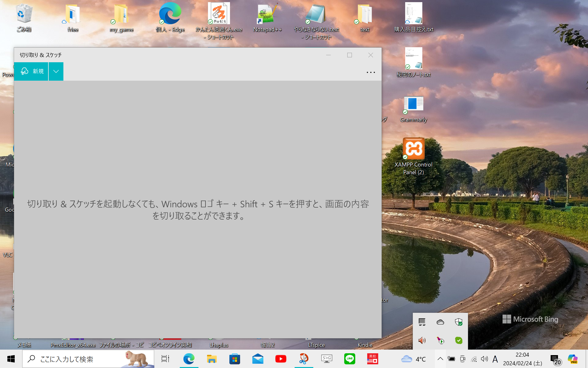This screenshot has height=368, width=588.
Task: Open the OneDrive cloud icon in tray popup
Action: 440,322
